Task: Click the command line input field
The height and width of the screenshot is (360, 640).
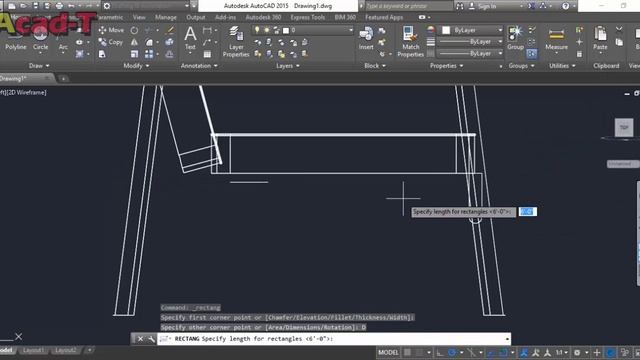Action: pos(333,339)
